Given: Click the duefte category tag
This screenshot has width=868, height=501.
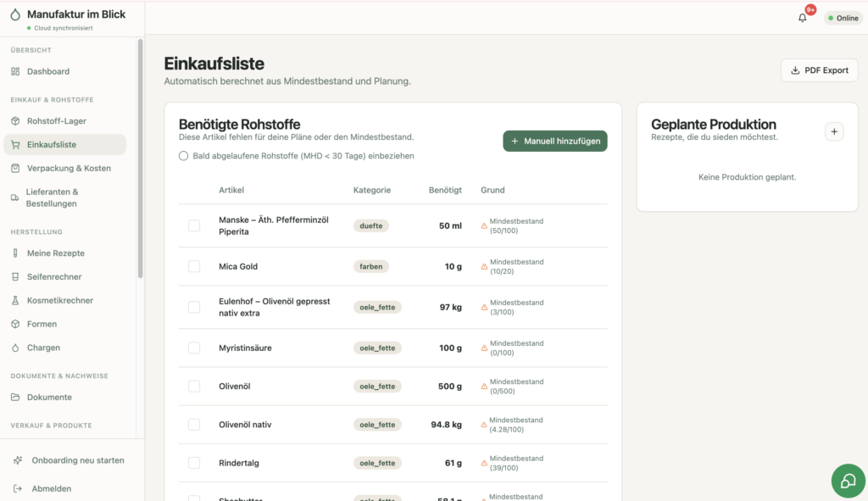Looking at the screenshot, I should [x=371, y=225].
